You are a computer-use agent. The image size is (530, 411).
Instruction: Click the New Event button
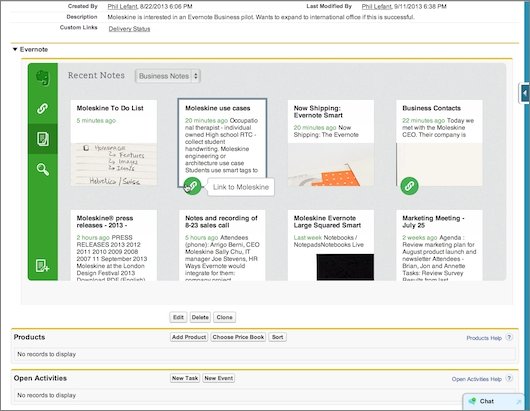[219, 378]
